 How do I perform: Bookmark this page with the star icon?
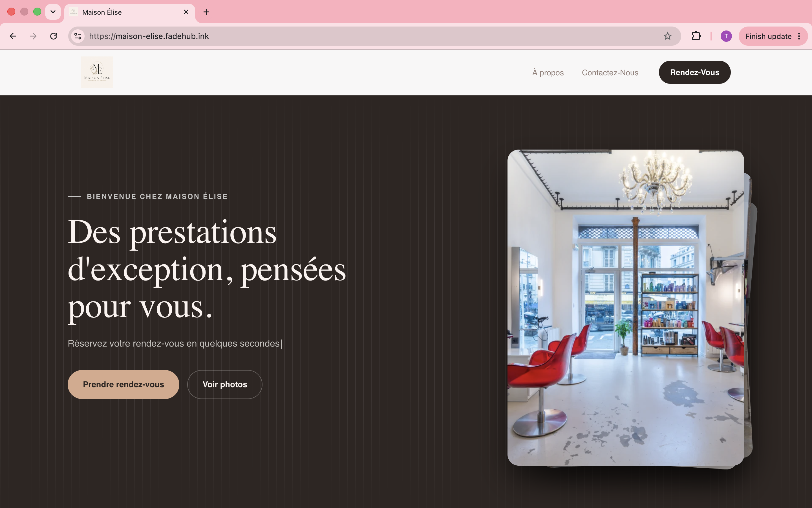pos(667,36)
